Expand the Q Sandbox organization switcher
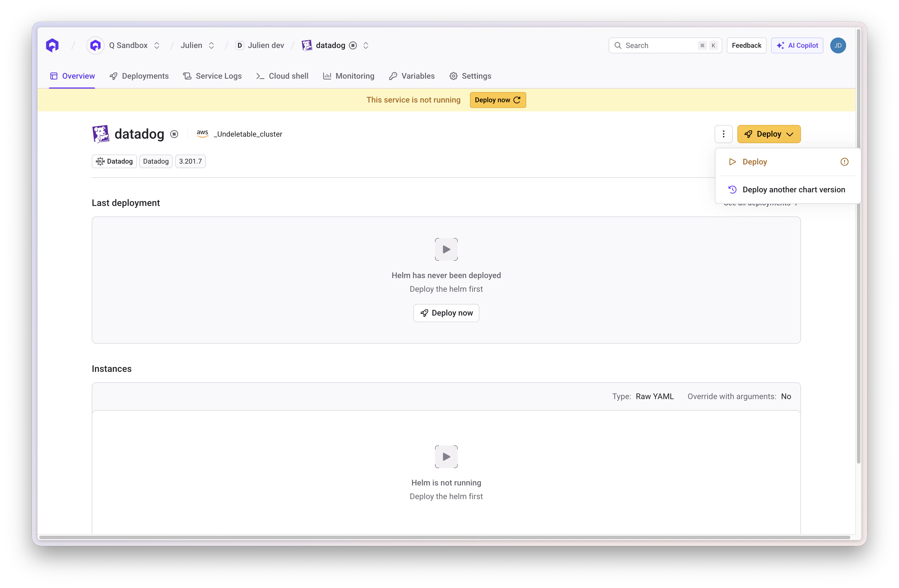 pyautogui.click(x=157, y=45)
